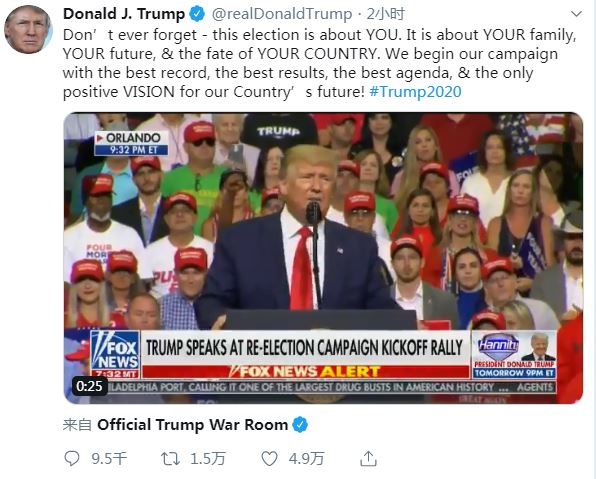Click the 2小时 tweet timestamp
The width and height of the screenshot is (596, 479).
click(385, 14)
